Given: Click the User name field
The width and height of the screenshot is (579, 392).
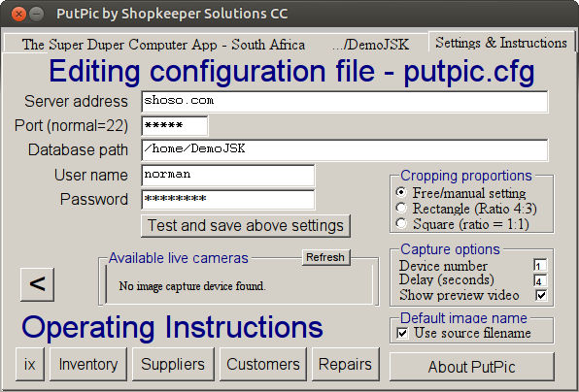Looking at the screenshot, I should click(x=228, y=175).
